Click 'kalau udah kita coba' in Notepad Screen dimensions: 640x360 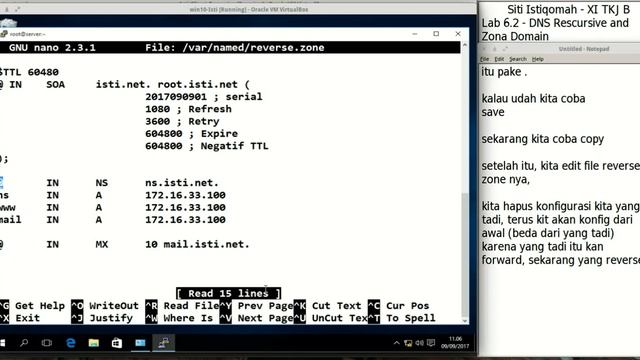click(x=533, y=99)
